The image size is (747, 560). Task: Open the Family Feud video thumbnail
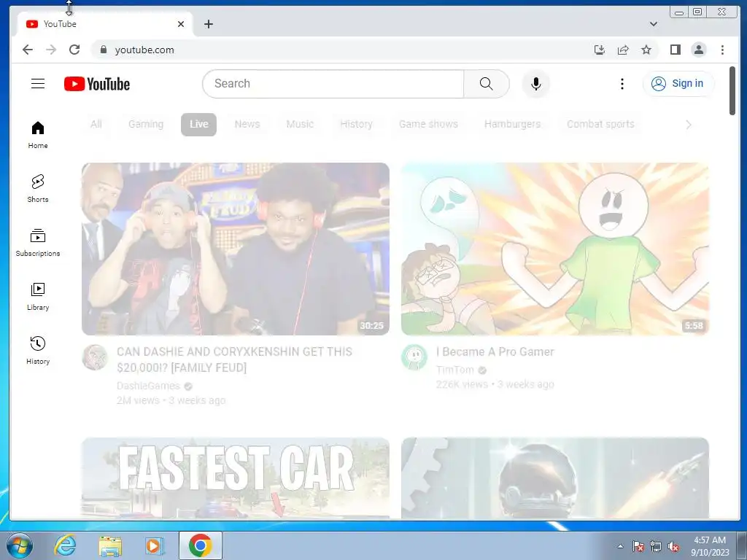point(236,249)
